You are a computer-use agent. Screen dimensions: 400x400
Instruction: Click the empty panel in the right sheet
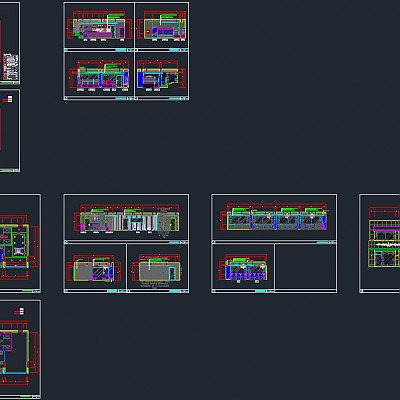click(x=306, y=267)
